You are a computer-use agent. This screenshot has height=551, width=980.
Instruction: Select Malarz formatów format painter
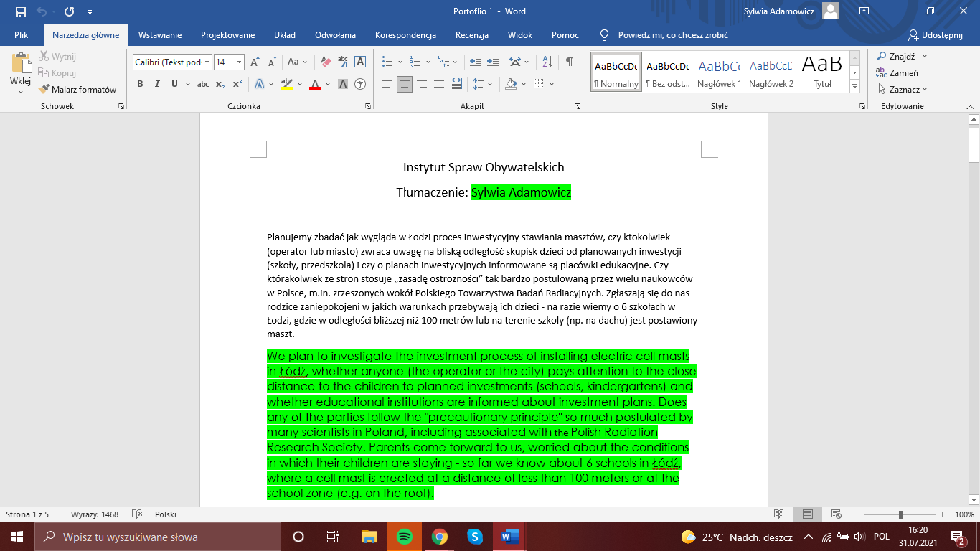coord(77,90)
